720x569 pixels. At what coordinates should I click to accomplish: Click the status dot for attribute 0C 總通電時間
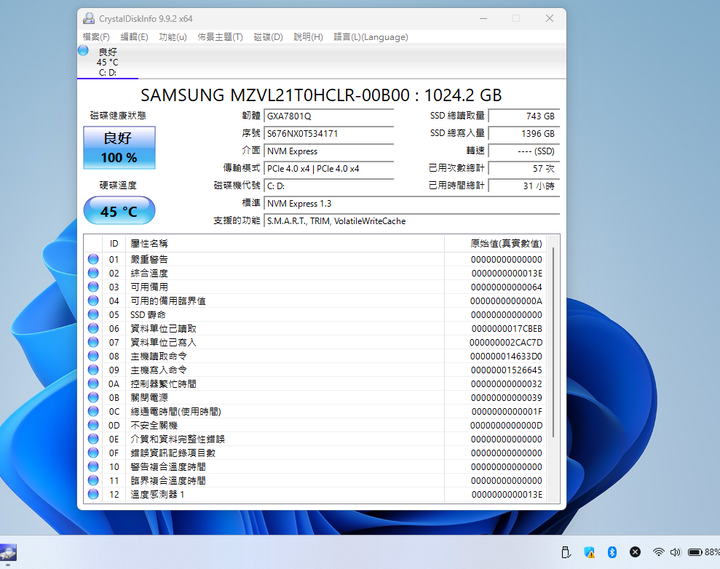(93, 411)
